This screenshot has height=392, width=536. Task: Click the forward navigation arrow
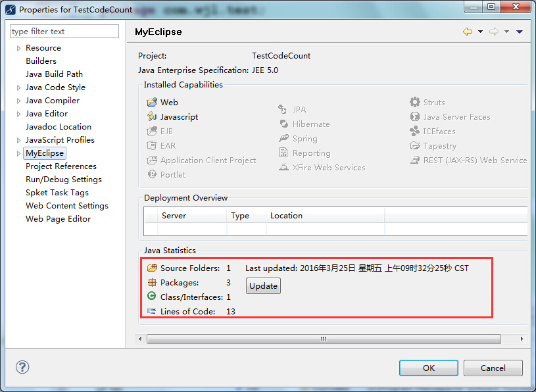(494, 32)
